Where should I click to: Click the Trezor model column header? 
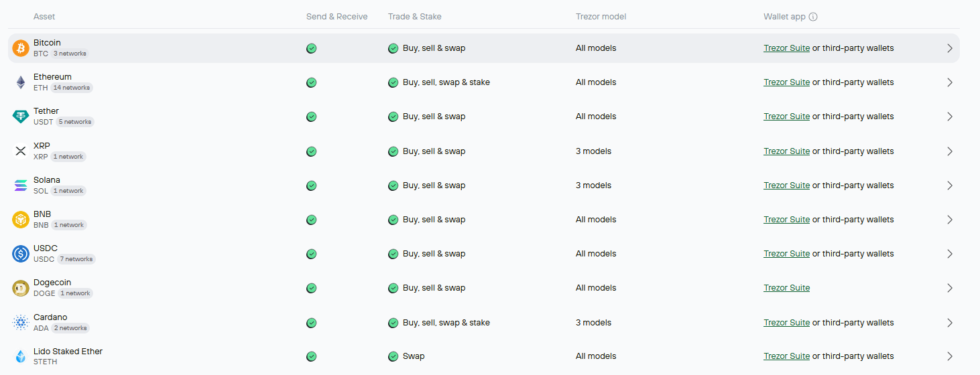point(601,17)
